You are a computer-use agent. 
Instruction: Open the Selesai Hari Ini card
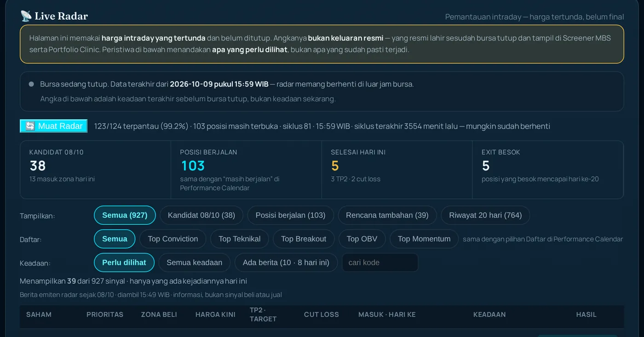click(397, 170)
